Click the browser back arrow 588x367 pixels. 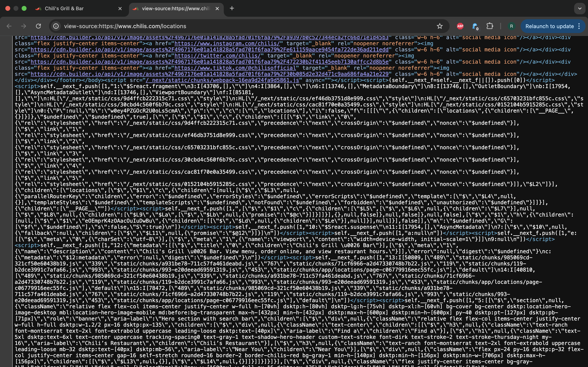9,26
